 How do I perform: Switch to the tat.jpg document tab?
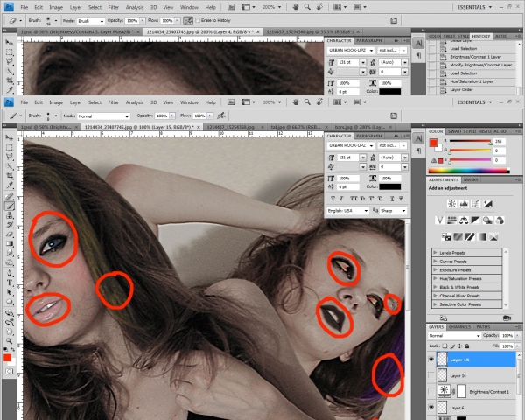(296, 127)
